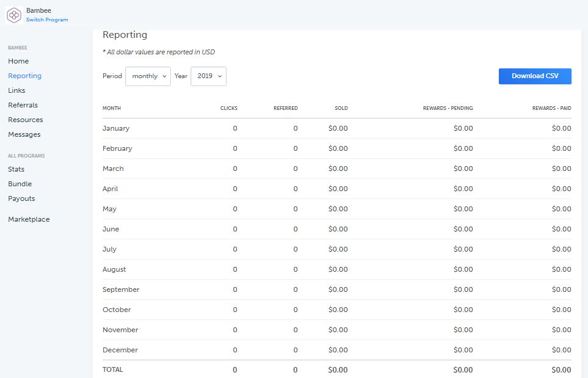Screen dimensions: 588x378
Task: Expand the Year 2019 dropdown
Action: [x=208, y=76]
